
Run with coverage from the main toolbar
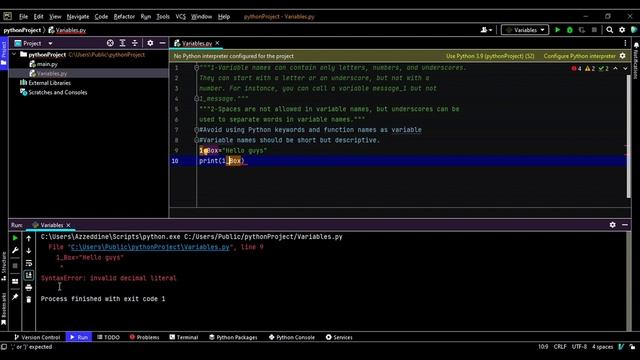582,30
